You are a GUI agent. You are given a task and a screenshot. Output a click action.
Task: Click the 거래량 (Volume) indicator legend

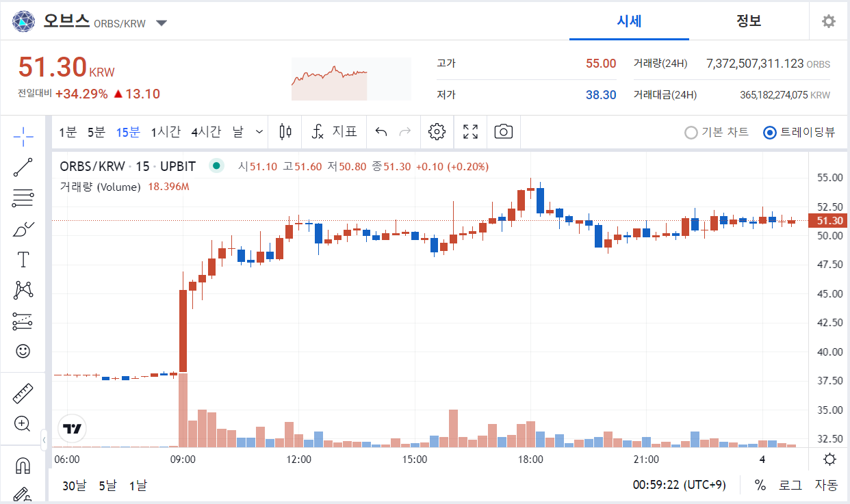[100, 187]
